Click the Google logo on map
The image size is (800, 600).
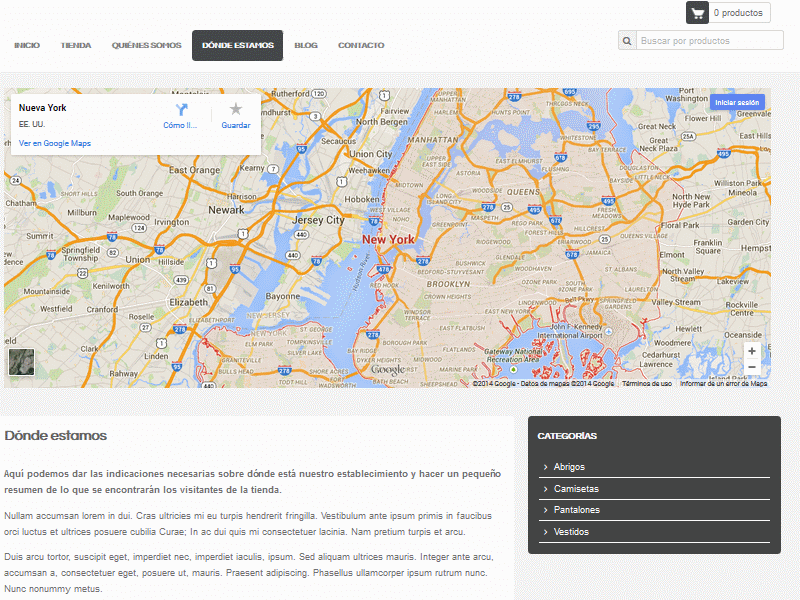point(388,369)
